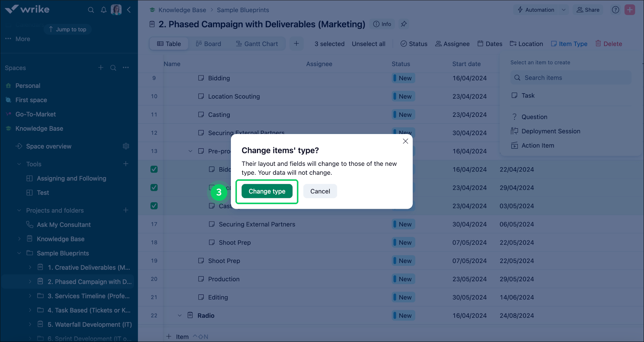This screenshot has width=644, height=342.
Task: Click the pink plus create button
Action: pyautogui.click(x=630, y=10)
